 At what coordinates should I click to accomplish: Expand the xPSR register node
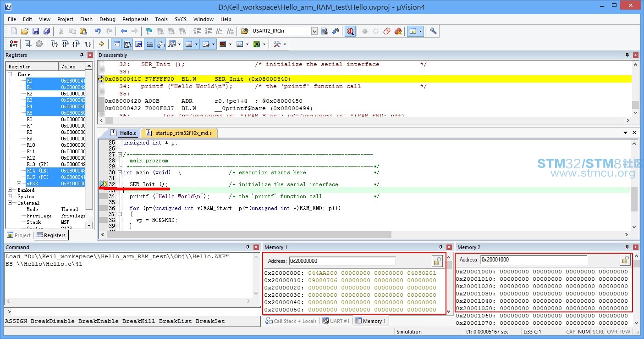19,183
